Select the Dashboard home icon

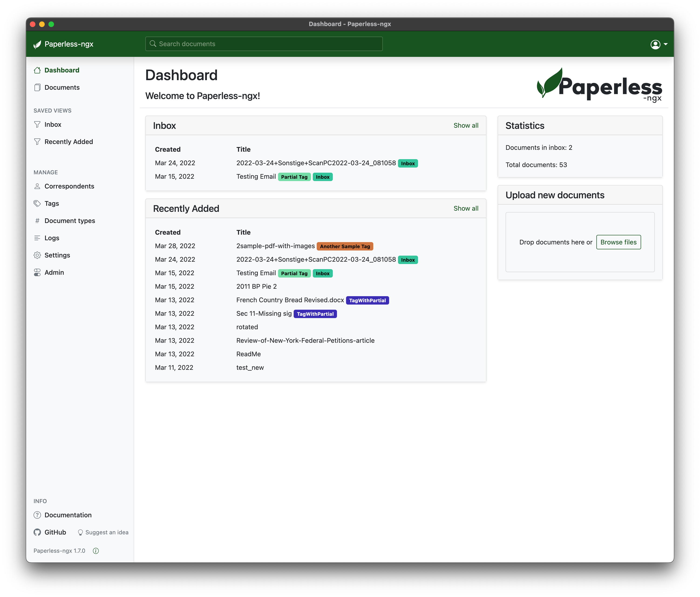tap(37, 70)
